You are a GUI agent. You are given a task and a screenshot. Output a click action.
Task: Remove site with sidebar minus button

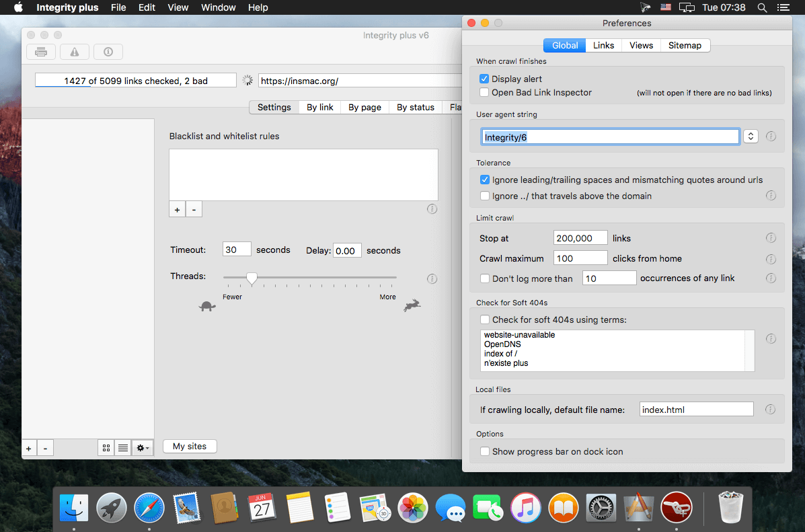pos(45,449)
